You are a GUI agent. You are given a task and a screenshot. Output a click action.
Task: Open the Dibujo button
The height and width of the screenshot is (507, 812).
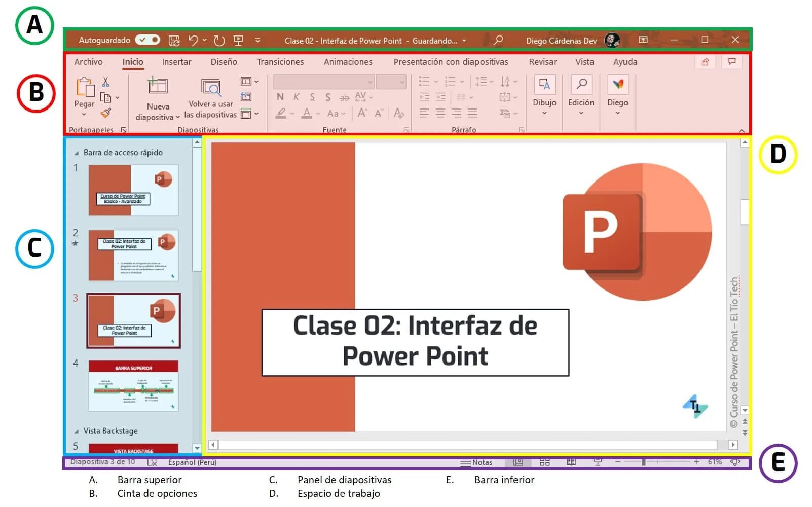point(544,95)
